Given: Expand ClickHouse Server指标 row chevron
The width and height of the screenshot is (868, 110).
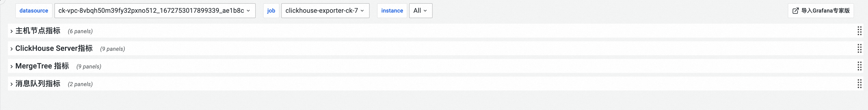Looking at the screenshot, I should click(11, 49).
